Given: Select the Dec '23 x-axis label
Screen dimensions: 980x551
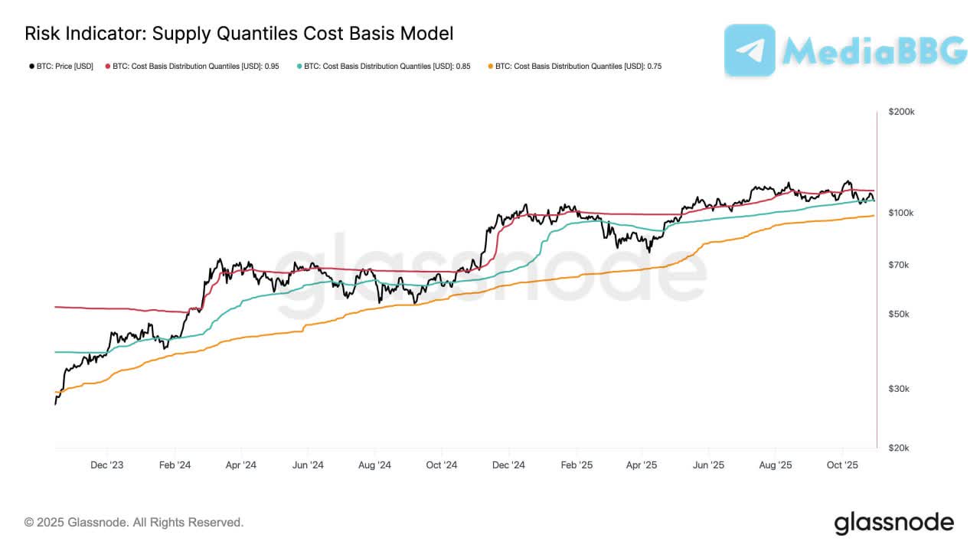Looking at the screenshot, I should pyautogui.click(x=107, y=465).
